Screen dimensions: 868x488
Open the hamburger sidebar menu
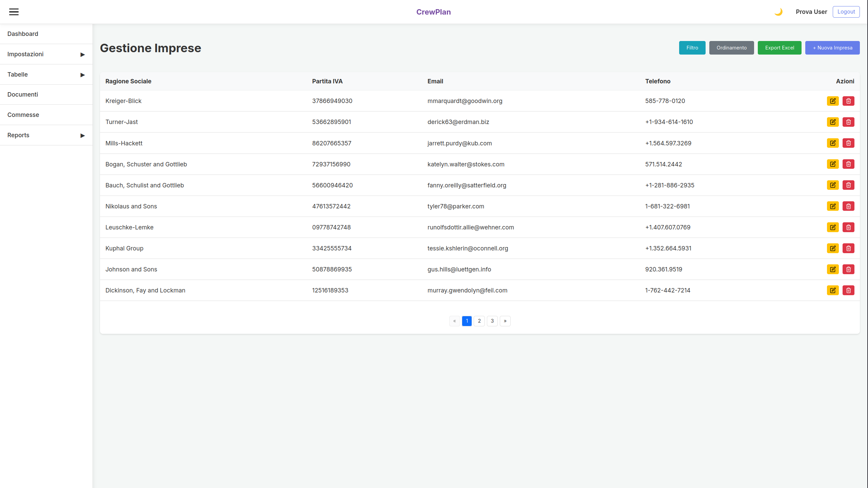[14, 12]
